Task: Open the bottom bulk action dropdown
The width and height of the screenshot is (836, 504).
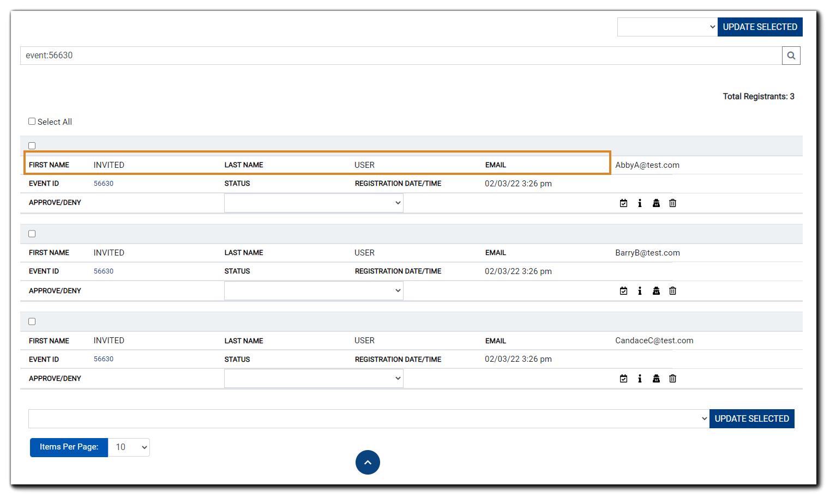Action: click(369, 418)
